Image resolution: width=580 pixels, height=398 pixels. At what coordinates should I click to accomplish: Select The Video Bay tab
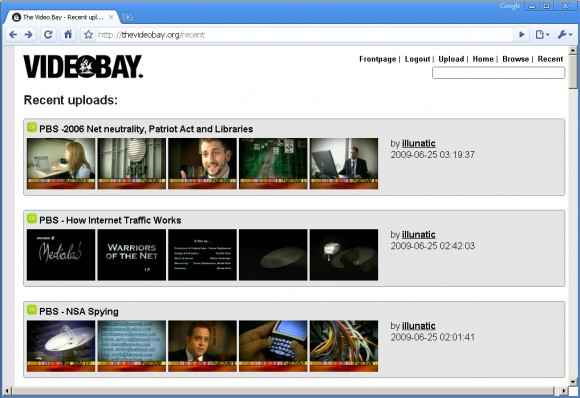pos(63,17)
